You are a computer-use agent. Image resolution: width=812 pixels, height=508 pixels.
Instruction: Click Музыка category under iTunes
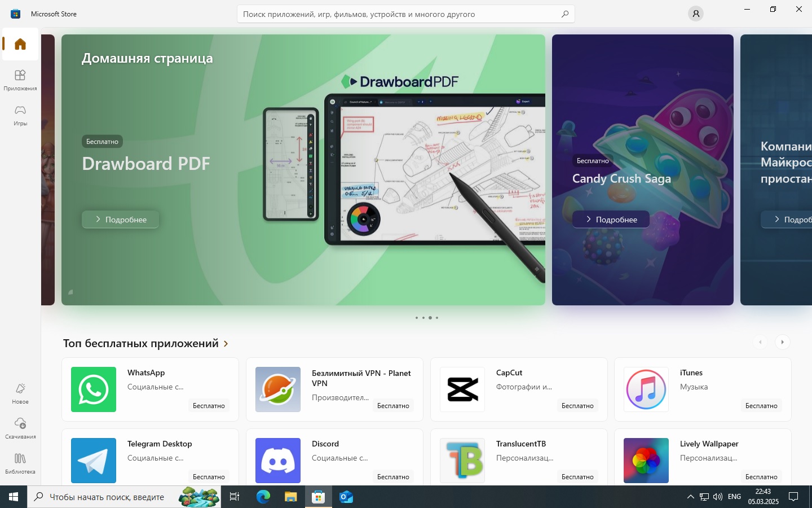[694, 387]
